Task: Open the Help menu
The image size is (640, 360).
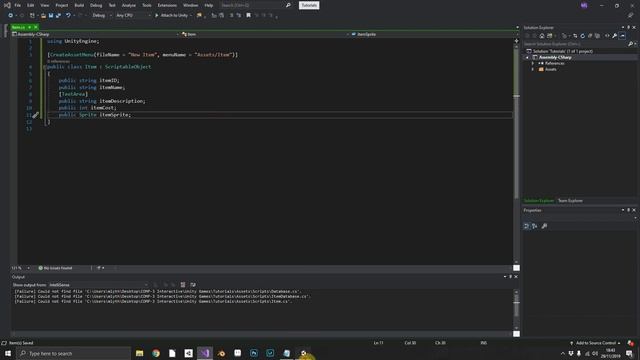Action: 209,5
